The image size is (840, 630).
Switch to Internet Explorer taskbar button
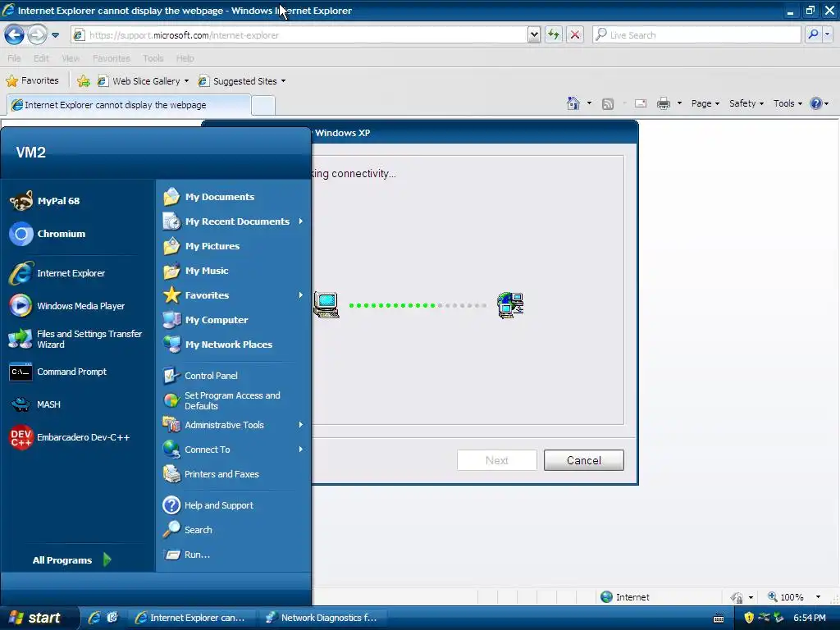[193, 618]
